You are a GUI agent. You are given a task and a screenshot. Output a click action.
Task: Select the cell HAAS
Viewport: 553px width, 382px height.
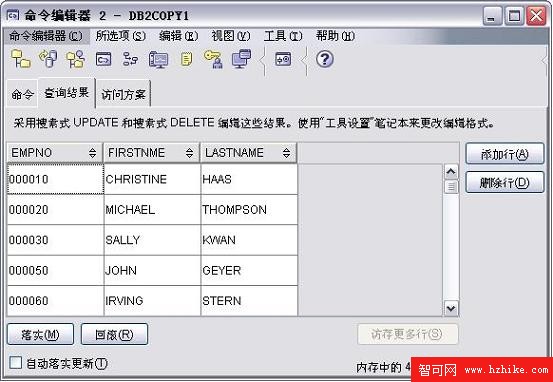pos(249,179)
